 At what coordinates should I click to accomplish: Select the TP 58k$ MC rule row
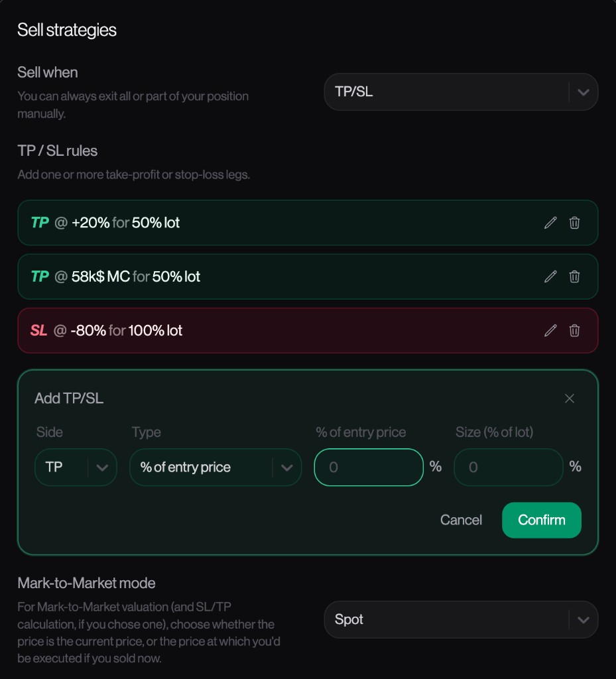coord(308,277)
